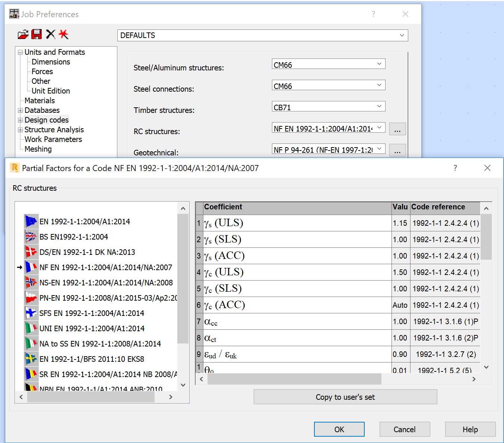Click the Danish flag icon for DS/EN 1992-1-1
This screenshot has height=443, width=504.
click(x=31, y=252)
